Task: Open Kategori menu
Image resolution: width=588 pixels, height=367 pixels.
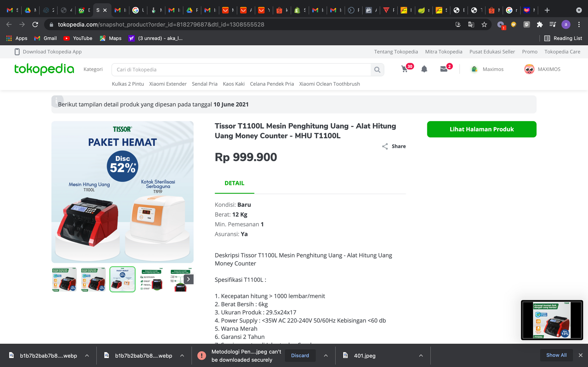Action: [93, 69]
